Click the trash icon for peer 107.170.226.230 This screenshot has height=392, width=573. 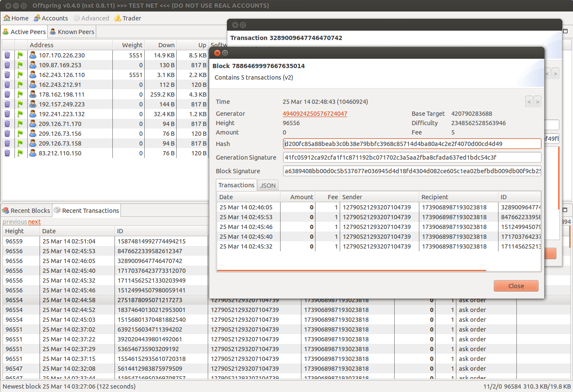point(7,55)
